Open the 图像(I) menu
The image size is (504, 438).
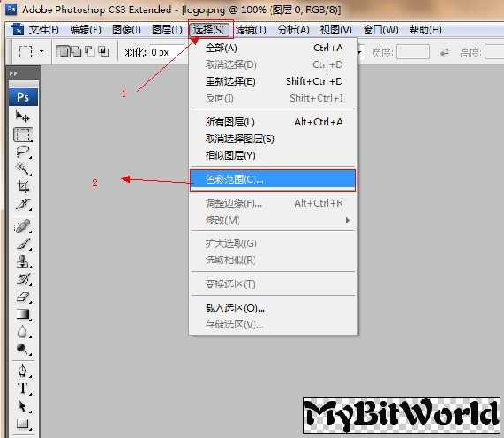tap(126, 30)
